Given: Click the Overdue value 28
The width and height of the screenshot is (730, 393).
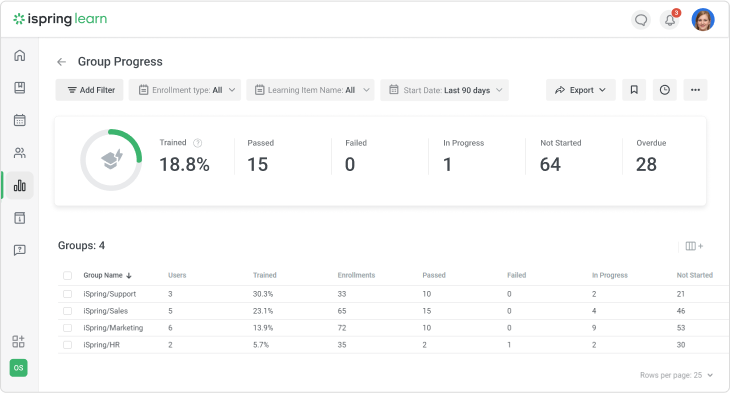Looking at the screenshot, I should 646,164.
